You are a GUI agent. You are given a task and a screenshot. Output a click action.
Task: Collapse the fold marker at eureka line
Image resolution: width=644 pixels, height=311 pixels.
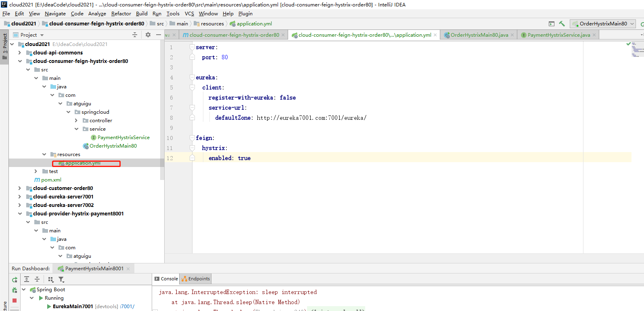[192, 77]
